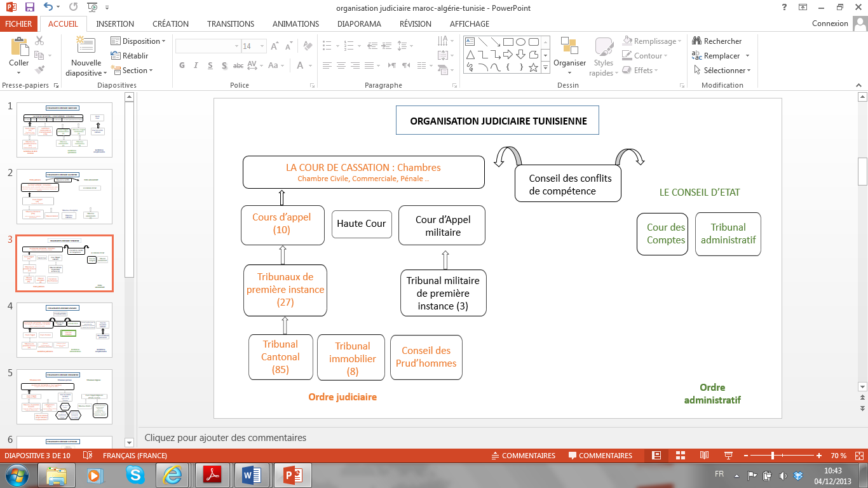Select the oval shape in gallery
This screenshot has height=488, width=868.
click(x=521, y=42)
